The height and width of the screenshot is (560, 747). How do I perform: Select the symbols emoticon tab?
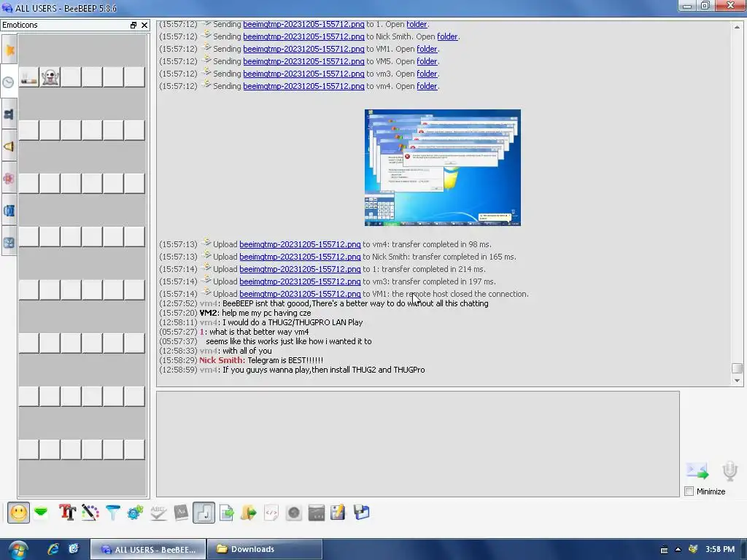click(x=9, y=242)
